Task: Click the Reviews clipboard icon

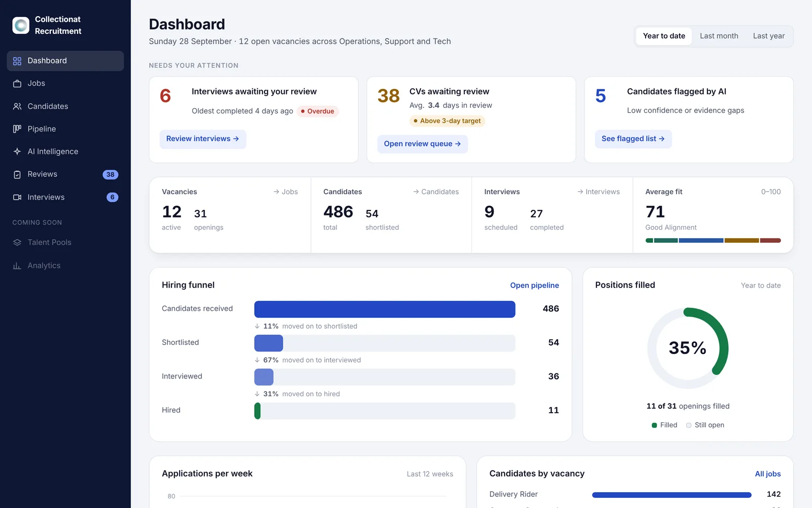Action: 17,174
